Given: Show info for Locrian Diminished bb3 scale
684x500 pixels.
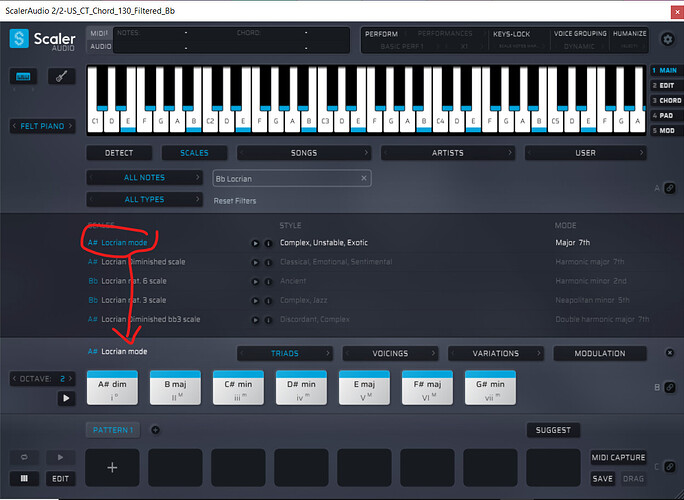Looking at the screenshot, I should click(268, 320).
